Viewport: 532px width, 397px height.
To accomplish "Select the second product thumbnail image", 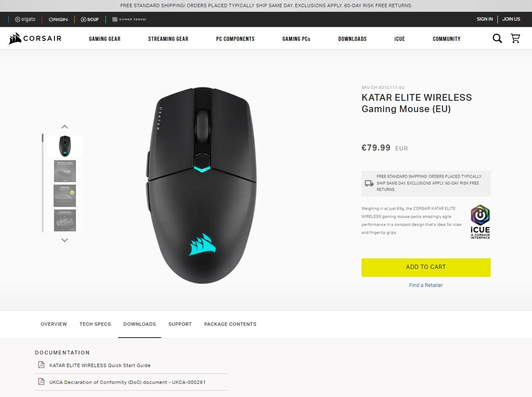I will tap(65, 171).
